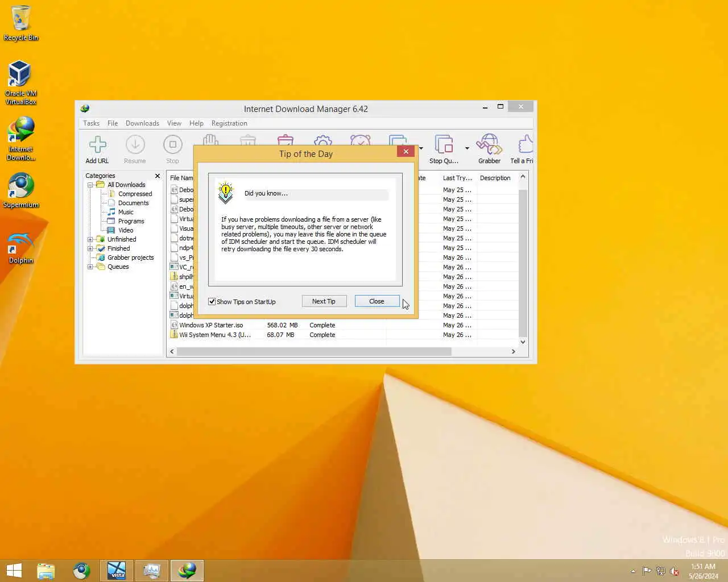Expand the Queues category node
Screen dimensions: 728x582
click(90, 267)
